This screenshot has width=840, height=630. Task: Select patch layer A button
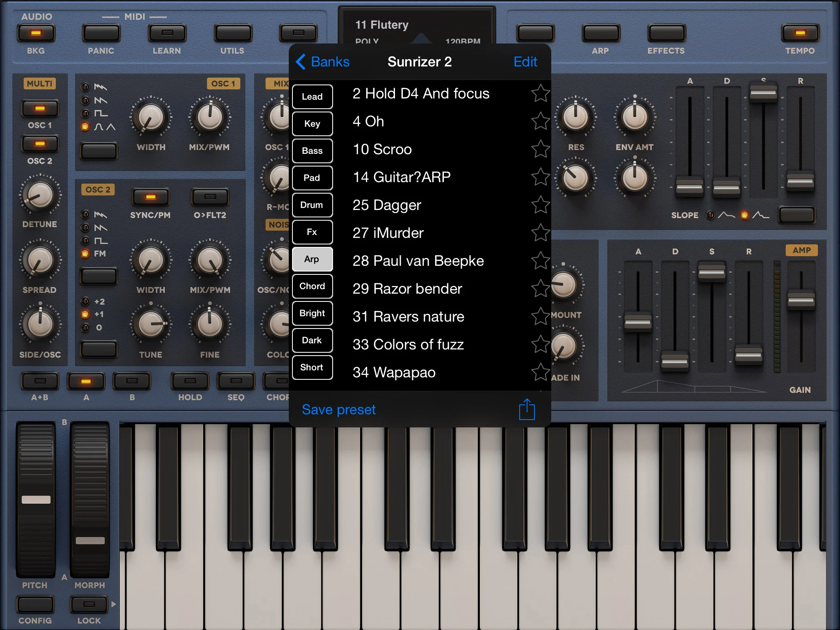[x=86, y=381]
